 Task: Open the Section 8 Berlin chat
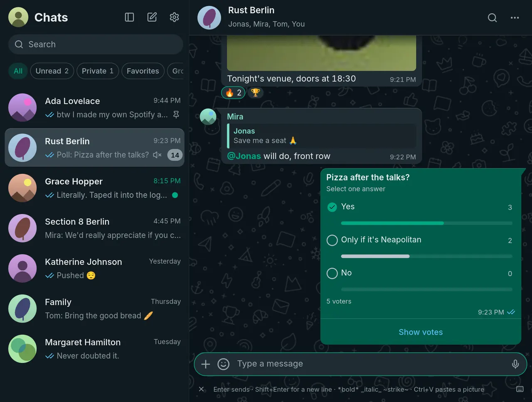[x=94, y=228]
